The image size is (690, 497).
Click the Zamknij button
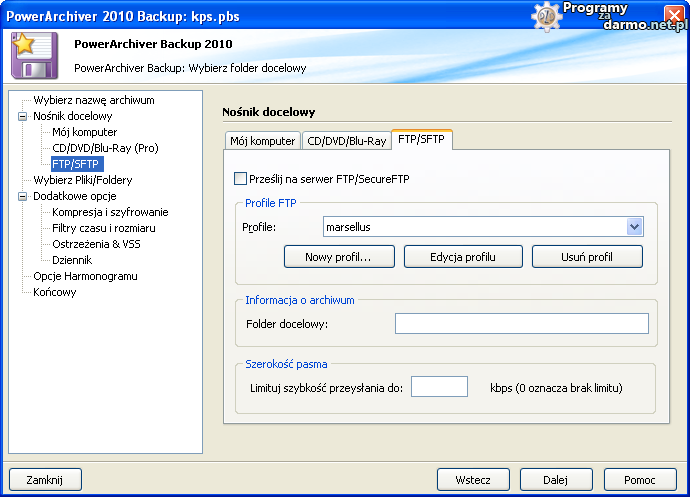[x=45, y=480]
